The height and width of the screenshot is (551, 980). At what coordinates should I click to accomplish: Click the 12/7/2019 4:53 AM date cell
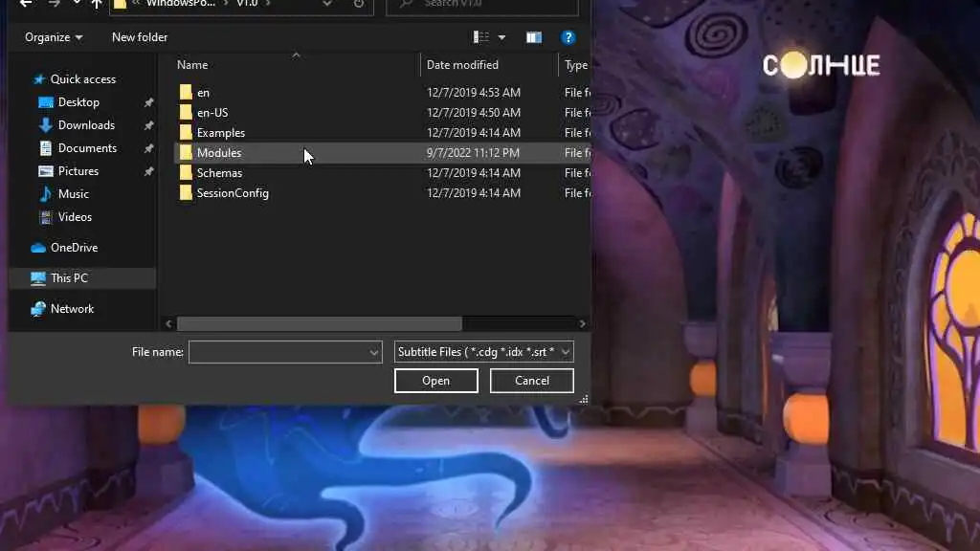[473, 93]
